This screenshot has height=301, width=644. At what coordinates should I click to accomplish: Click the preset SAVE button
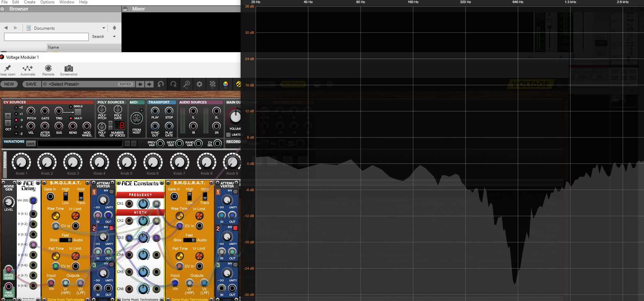pyautogui.click(x=31, y=84)
